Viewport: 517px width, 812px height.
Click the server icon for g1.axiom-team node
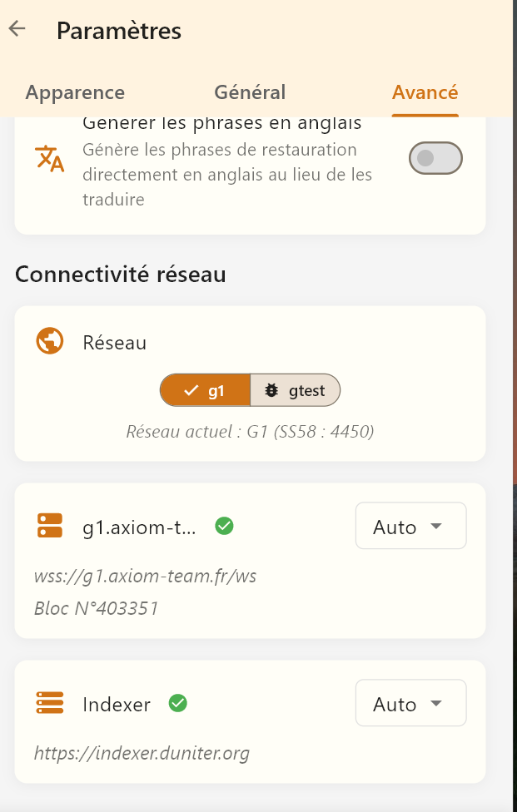[x=50, y=526]
